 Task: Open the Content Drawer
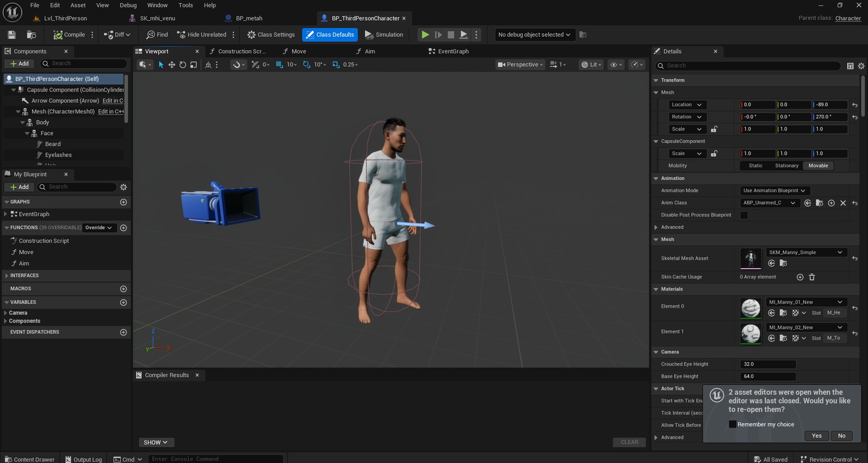29,459
